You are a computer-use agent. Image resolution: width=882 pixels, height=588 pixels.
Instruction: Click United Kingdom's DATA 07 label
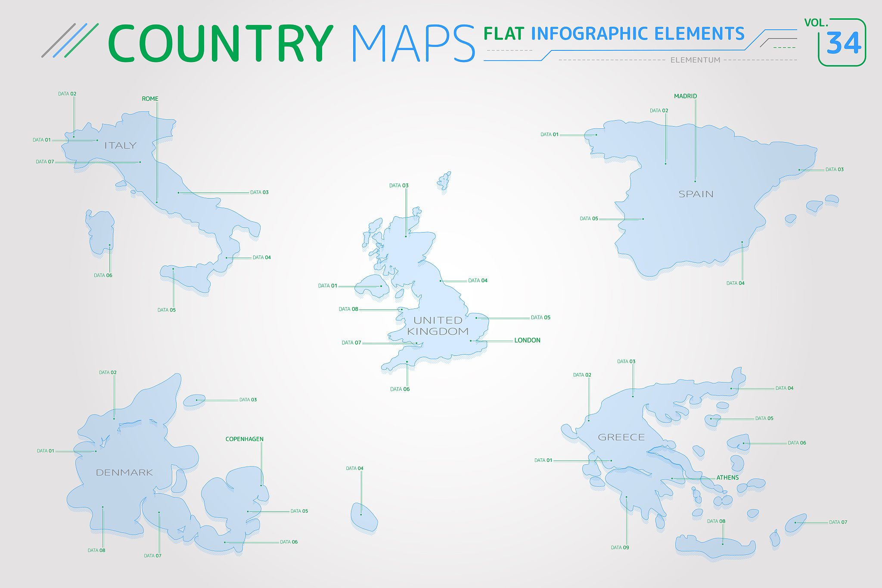[x=351, y=343]
